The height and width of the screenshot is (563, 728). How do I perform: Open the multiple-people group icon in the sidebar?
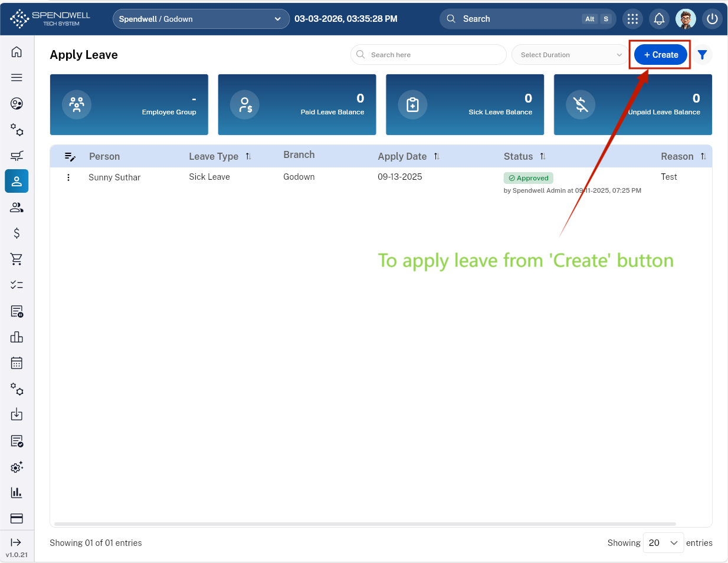point(17,208)
